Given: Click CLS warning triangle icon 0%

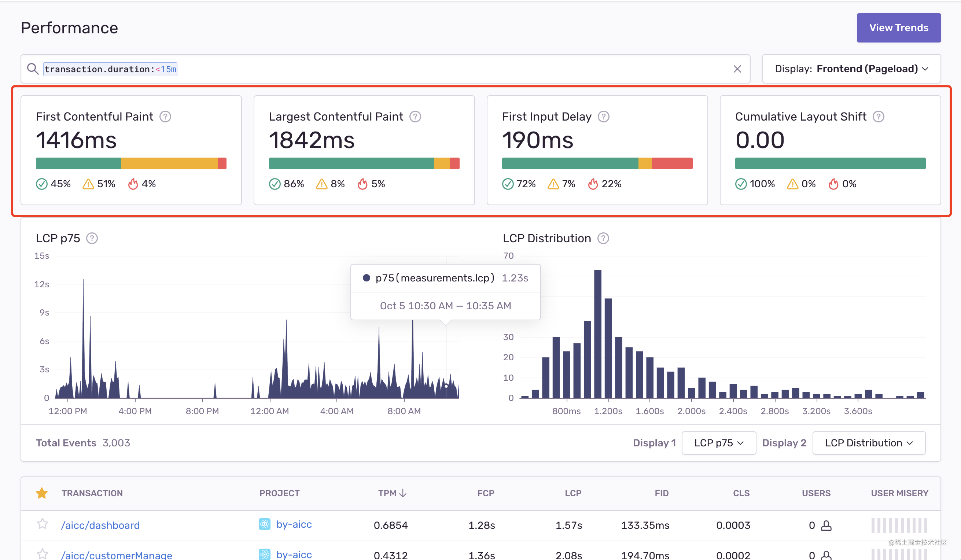Looking at the screenshot, I should [x=792, y=184].
